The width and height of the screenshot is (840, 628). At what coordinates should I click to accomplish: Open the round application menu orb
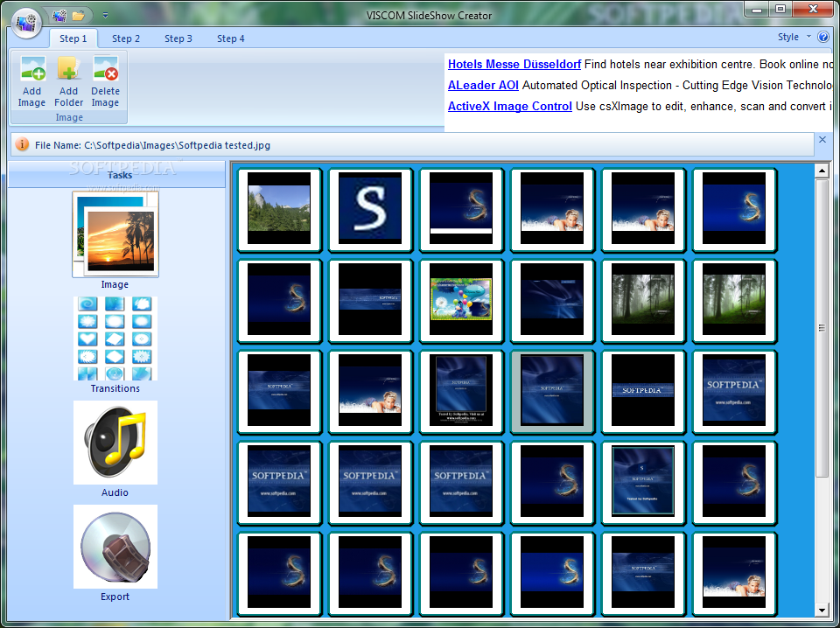click(26, 23)
